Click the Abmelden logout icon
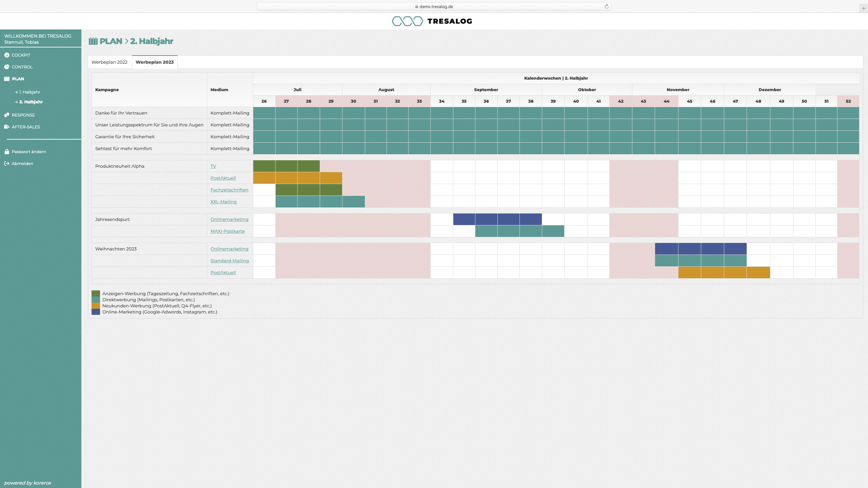The image size is (868, 488). pyautogui.click(x=7, y=163)
